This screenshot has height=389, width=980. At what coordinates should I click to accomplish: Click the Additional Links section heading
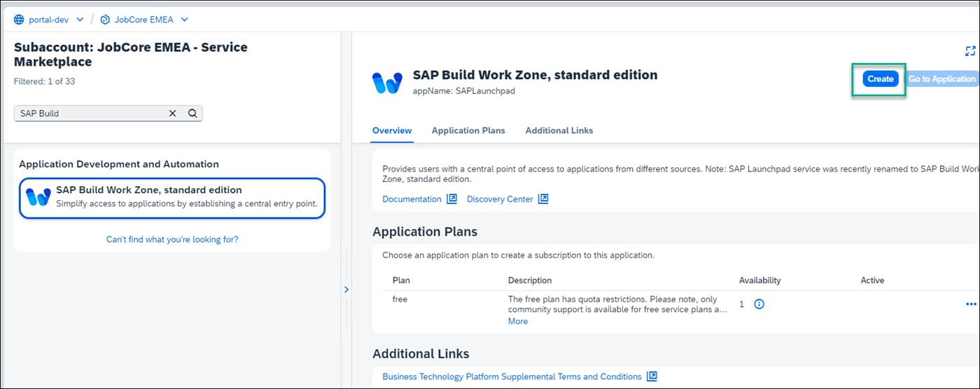pos(421,353)
